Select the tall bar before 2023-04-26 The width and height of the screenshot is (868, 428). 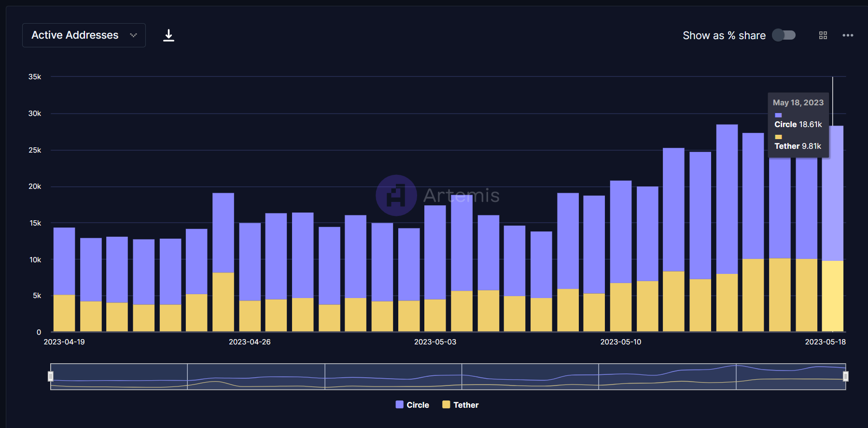click(x=223, y=262)
